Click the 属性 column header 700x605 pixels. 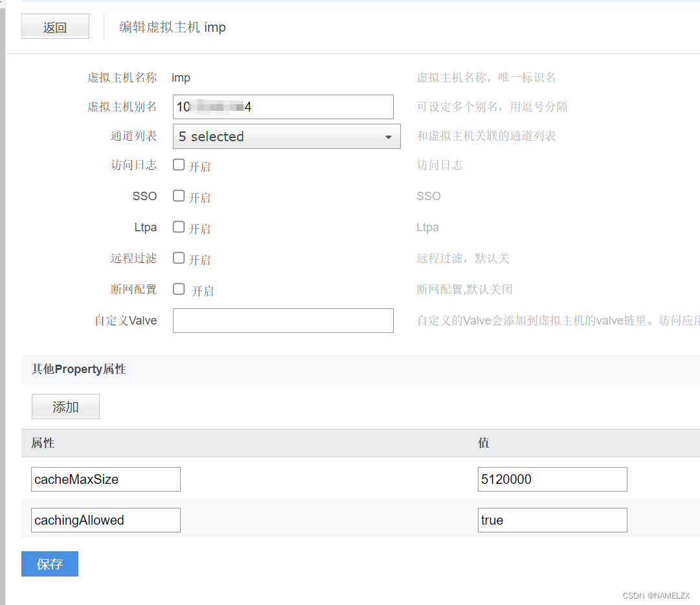(x=43, y=443)
